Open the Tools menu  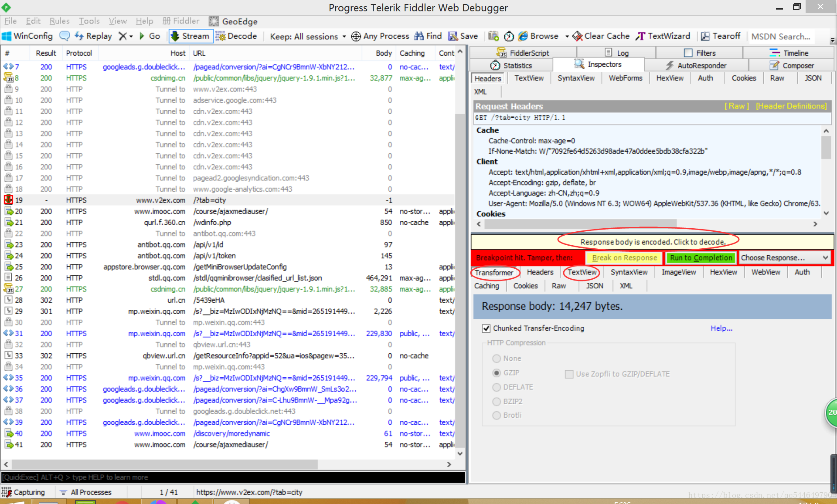[x=89, y=21]
